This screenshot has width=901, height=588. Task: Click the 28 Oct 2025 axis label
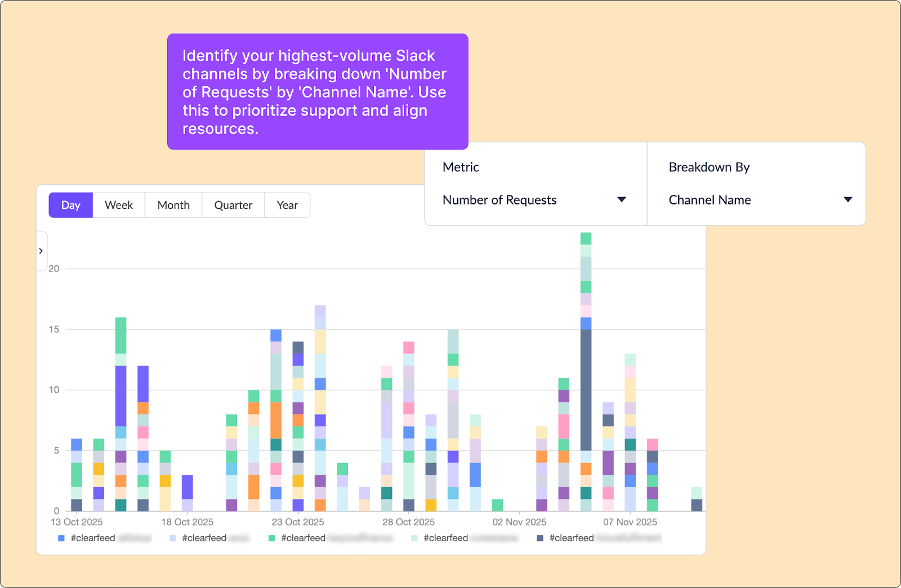[408, 522]
